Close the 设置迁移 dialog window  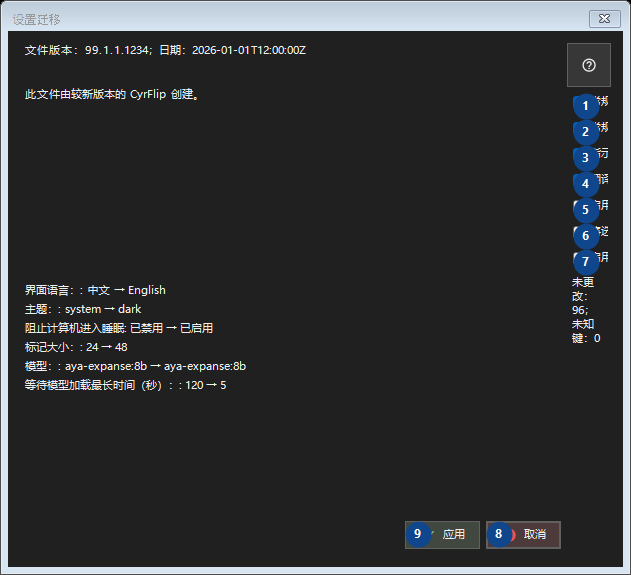[x=604, y=19]
